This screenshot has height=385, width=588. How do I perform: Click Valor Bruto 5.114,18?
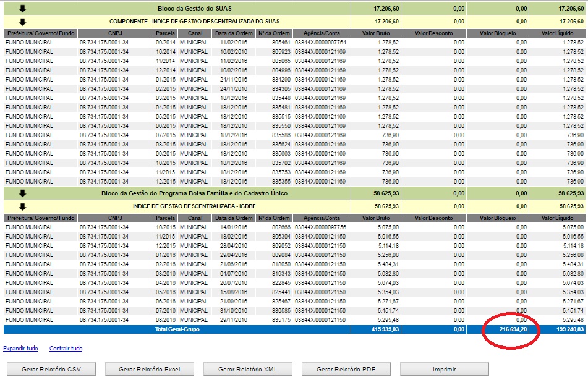click(388, 245)
